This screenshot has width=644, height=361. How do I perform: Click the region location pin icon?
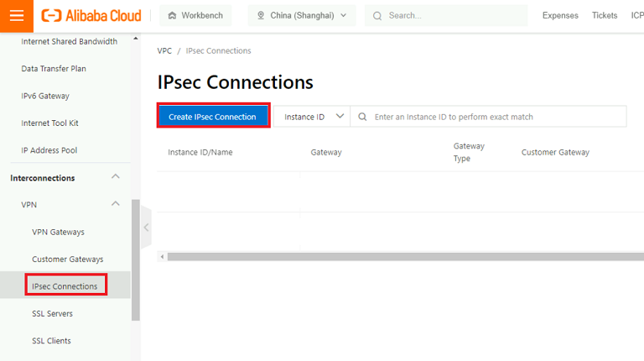pyautogui.click(x=261, y=15)
